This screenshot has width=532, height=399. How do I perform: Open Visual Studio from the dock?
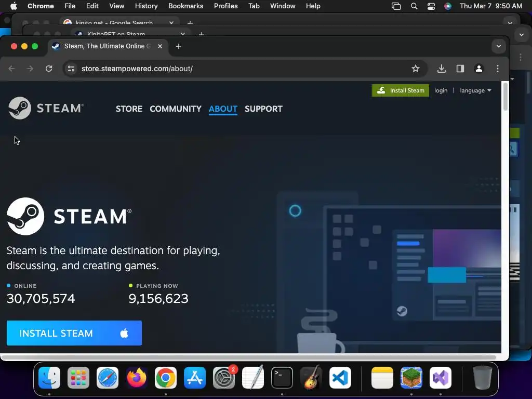click(x=441, y=378)
